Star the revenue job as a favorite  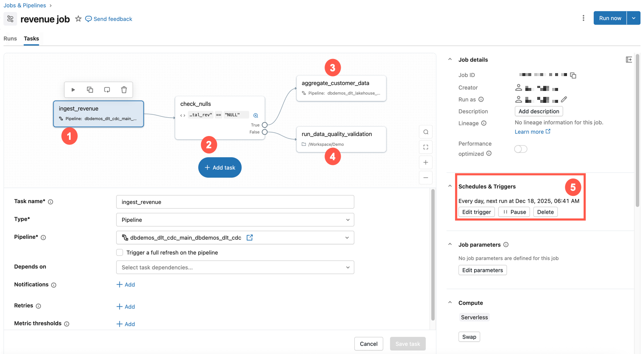78,19
